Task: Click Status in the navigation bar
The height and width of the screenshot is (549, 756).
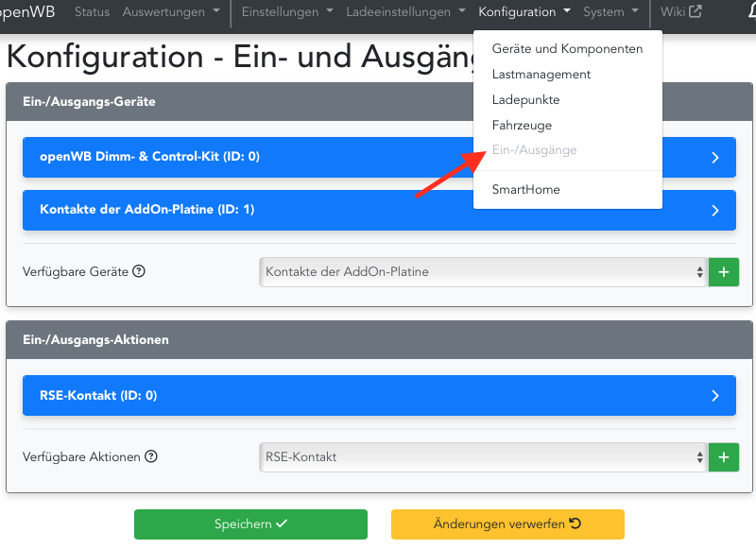Action: click(x=92, y=12)
